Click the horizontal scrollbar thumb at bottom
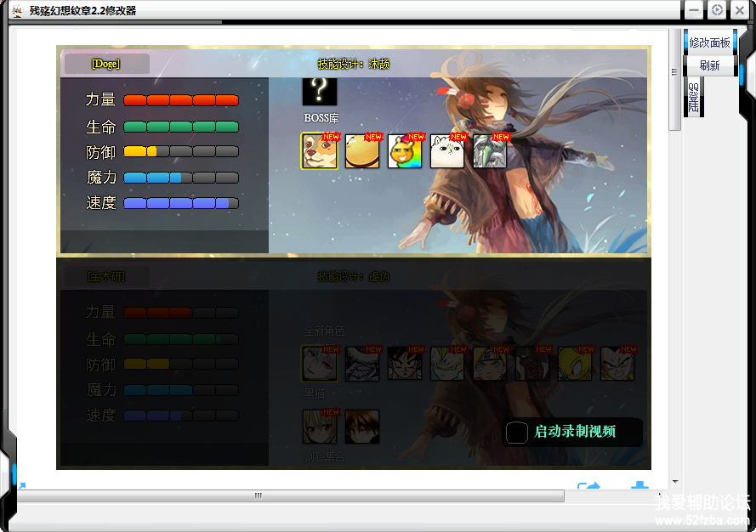 290,495
